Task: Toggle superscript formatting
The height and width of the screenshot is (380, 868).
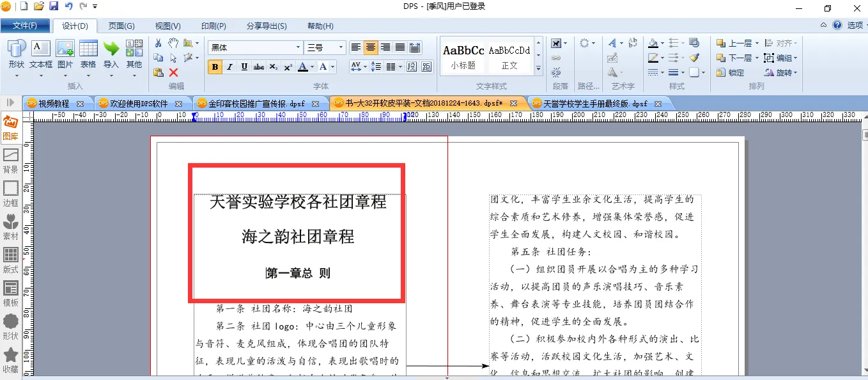Action: [288, 67]
